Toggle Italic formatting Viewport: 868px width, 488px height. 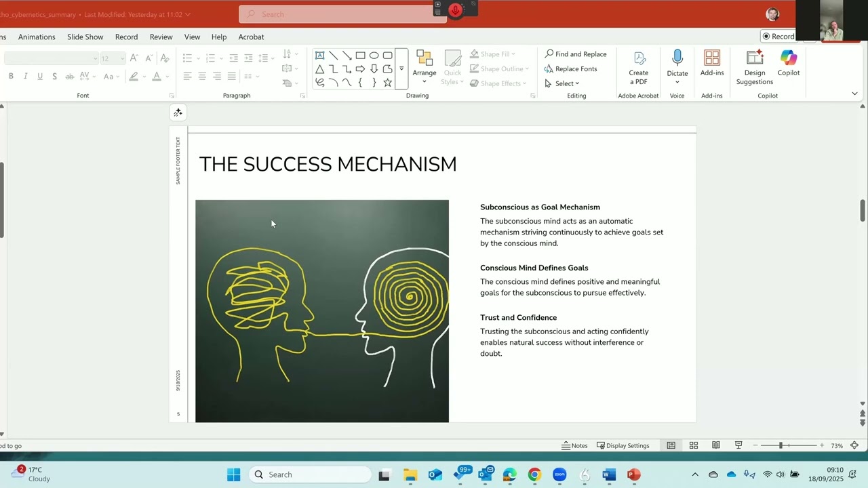click(26, 77)
